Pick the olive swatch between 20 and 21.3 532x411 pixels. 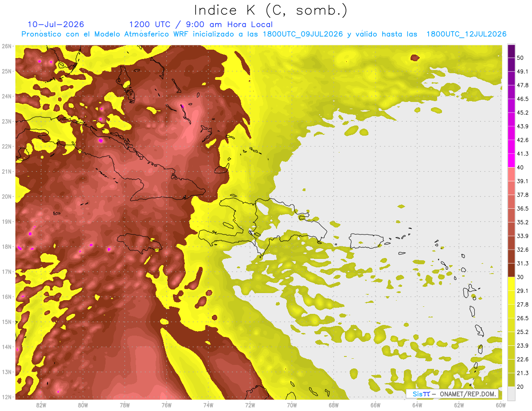[x=511, y=380]
